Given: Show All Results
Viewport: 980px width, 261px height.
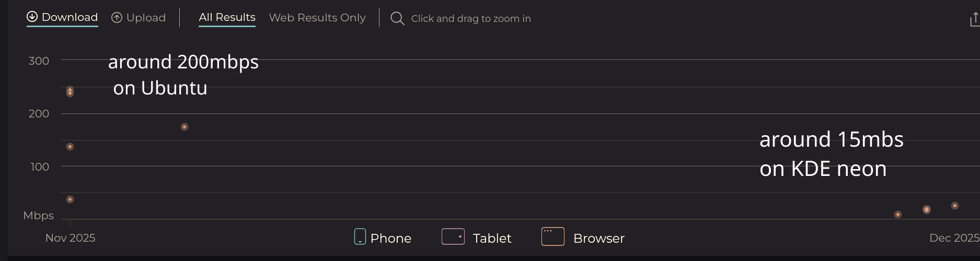Looking at the screenshot, I should (x=227, y=17).
